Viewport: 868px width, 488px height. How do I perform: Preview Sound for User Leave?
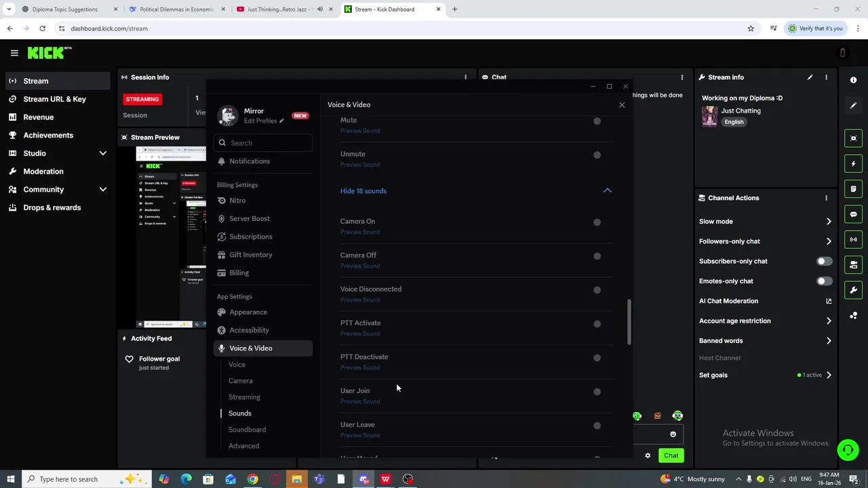(360, 435)
